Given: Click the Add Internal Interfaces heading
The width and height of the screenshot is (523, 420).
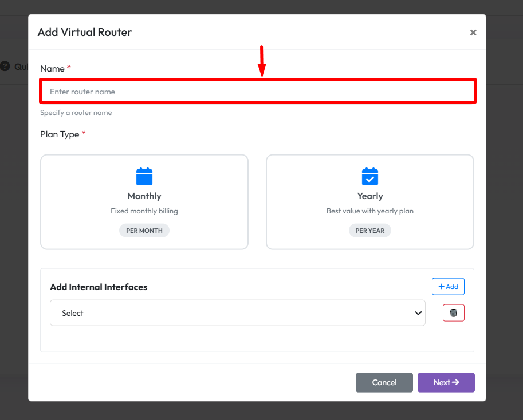Looking at the screenshot, I should pos(99,287).
